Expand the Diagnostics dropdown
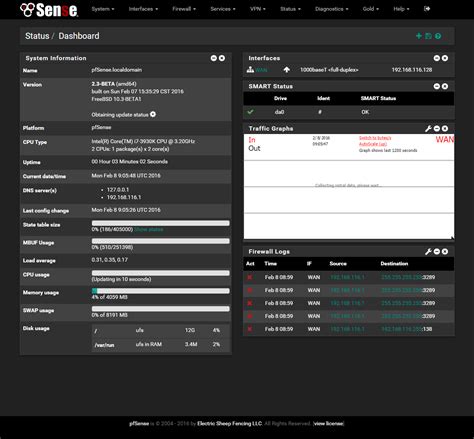474x439 pixels. 332,9
